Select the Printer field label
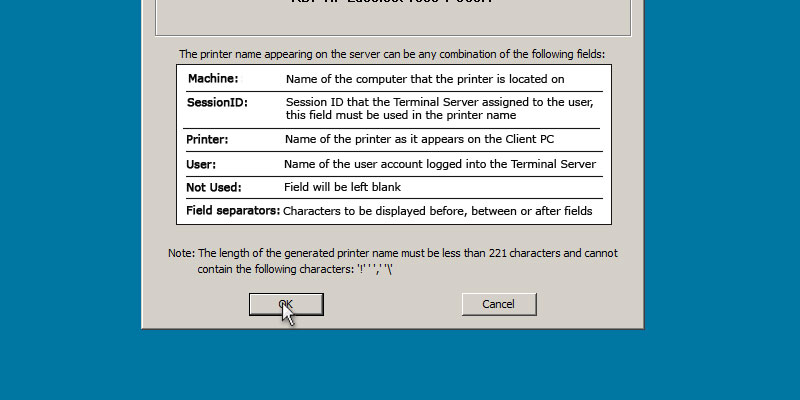This screenshot has height=400, width=800. click(x=208, y=140)
